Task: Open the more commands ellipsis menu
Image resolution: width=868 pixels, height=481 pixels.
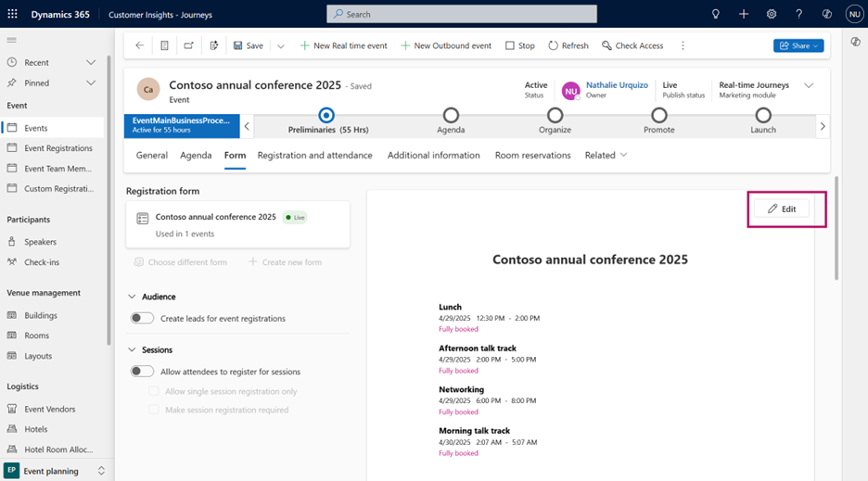Action: [683, 45]
